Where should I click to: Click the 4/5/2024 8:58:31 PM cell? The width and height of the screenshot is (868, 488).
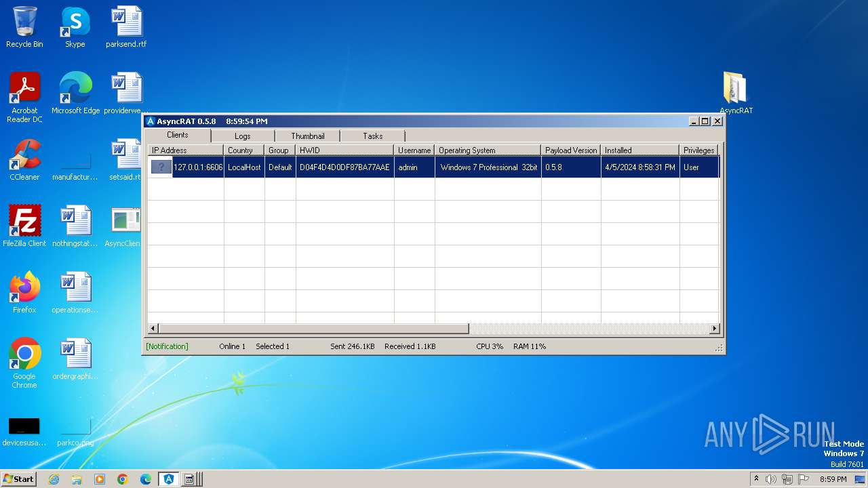pyautogui.click(x=640, y=167)
